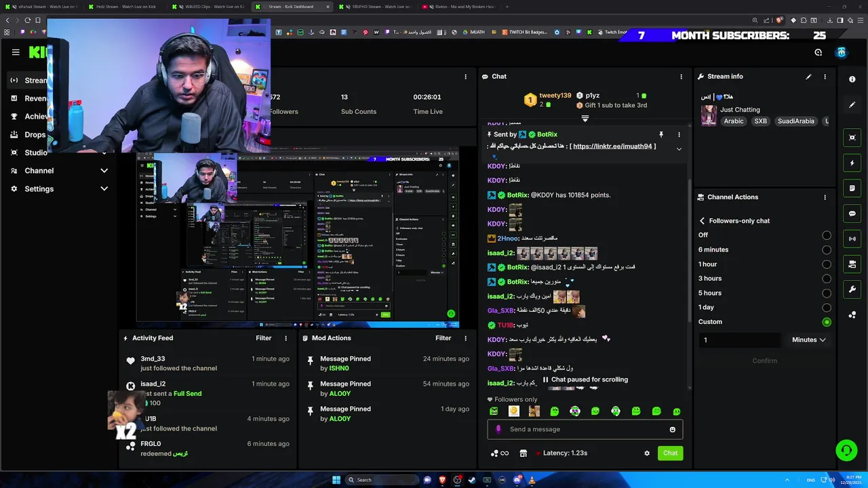The image size is (868, 488).
Task: Click the shop icon beside Latency
Action: [x=523, y=453]
